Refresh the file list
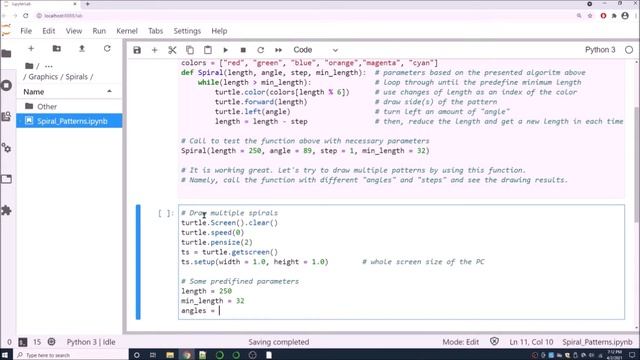640x360 pixels. point(107,49)
